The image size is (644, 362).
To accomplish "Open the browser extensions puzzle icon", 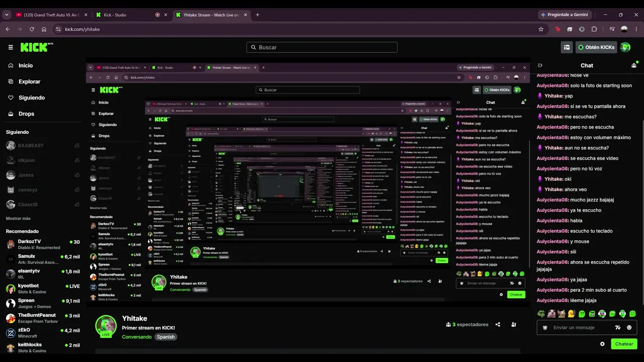I will click(594, 29).
